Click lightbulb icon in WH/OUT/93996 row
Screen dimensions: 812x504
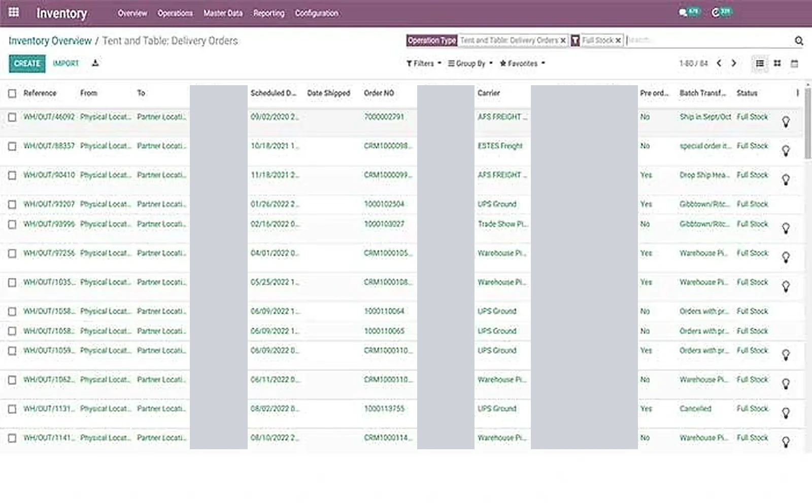point(786,229)
